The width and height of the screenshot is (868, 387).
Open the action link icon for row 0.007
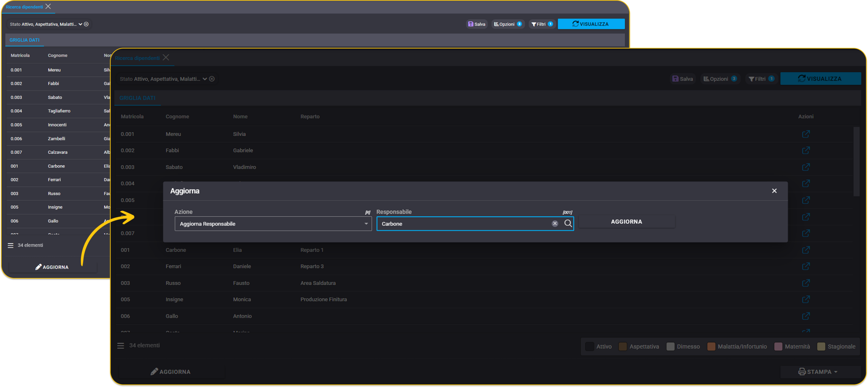pos(806,233)
